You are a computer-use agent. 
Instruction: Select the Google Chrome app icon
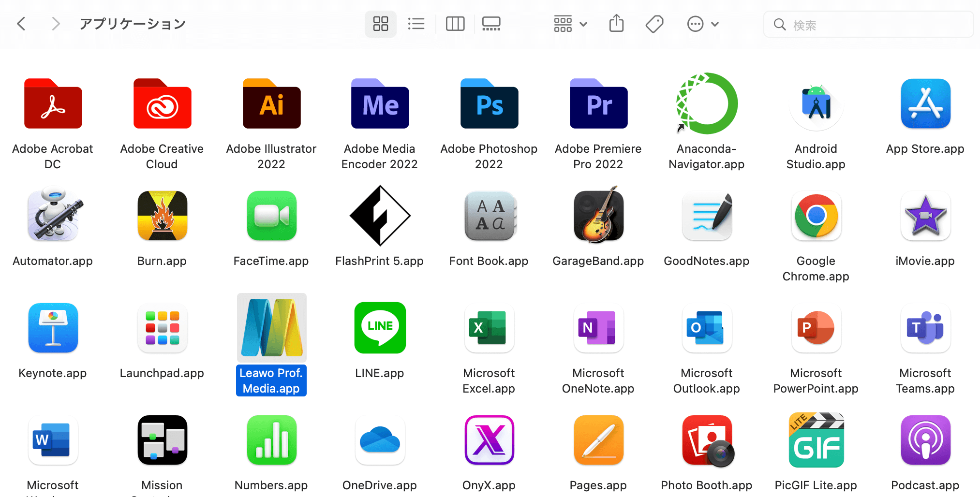[816, 216]
